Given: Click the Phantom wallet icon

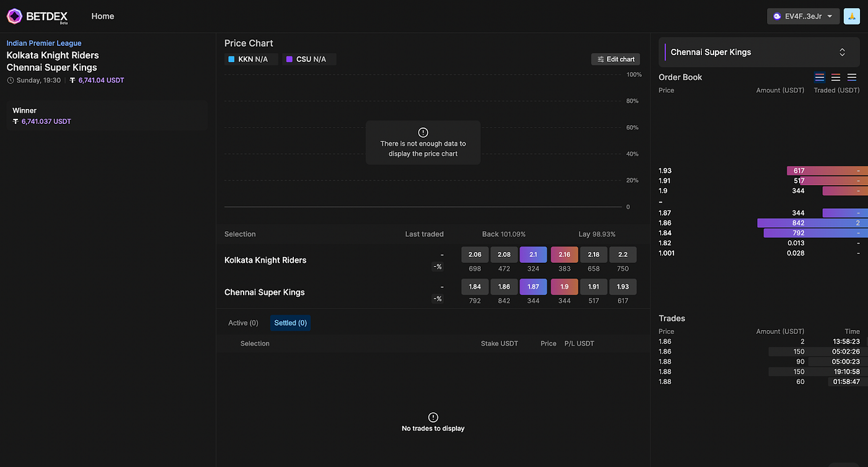Looking at the screenshot, I should 776,16.
